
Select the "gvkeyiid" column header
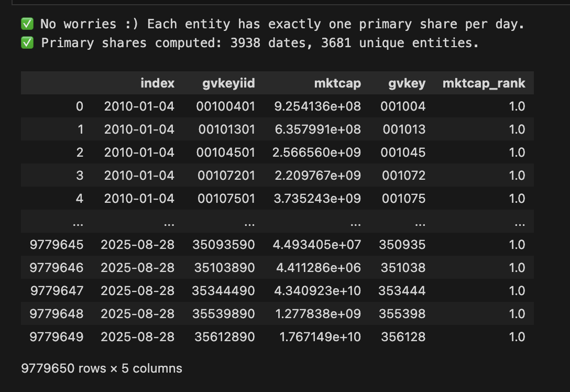point(228,83)
